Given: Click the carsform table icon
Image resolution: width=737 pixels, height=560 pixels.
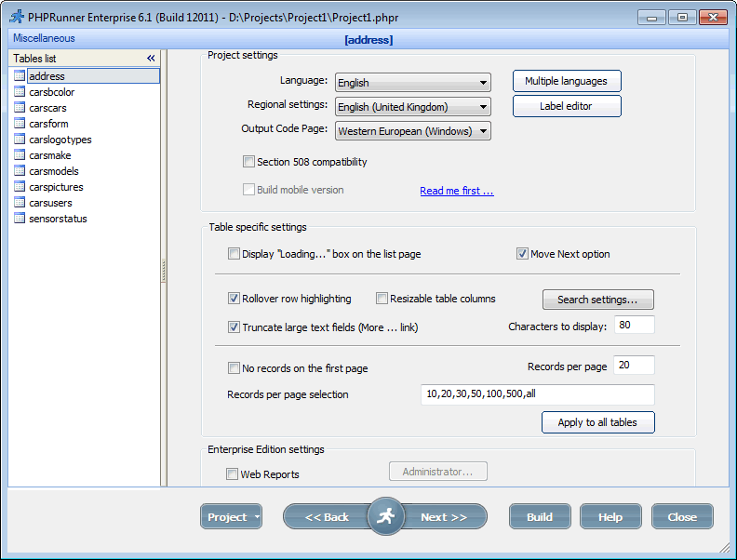Looking at the screenshot, I should tap(20, 124).
